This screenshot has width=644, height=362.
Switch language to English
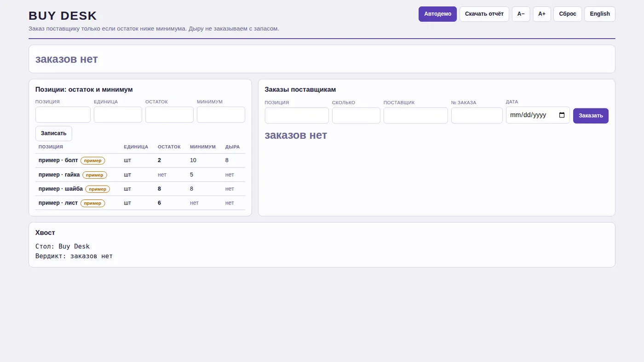[x=600, y=14]
